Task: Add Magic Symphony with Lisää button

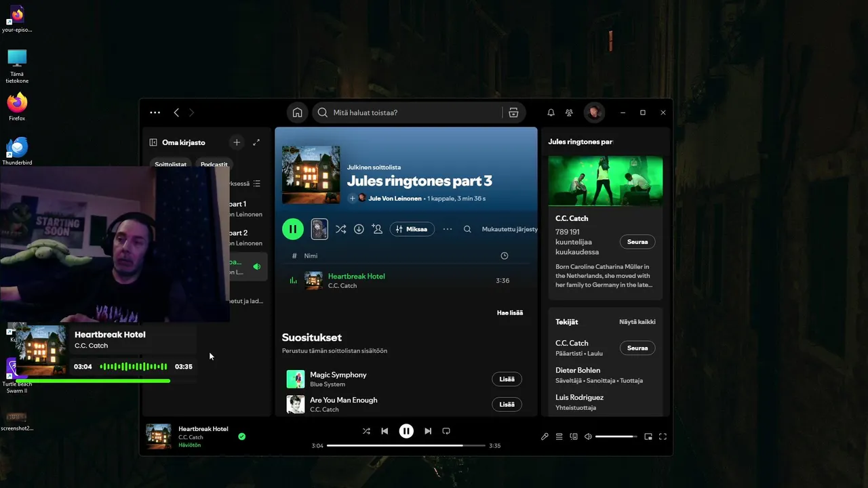Action: pyautogui.click(x=507, y=379)
